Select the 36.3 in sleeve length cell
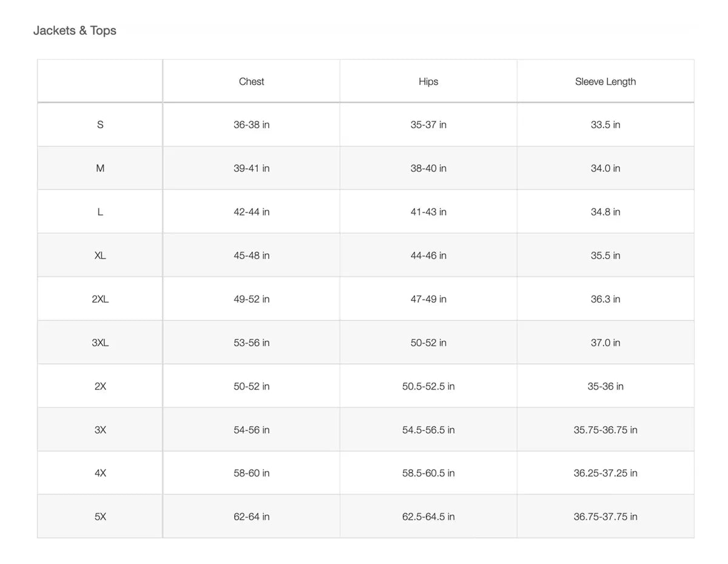Viewport: 728px width, 564px height. (x=605, y=299)
